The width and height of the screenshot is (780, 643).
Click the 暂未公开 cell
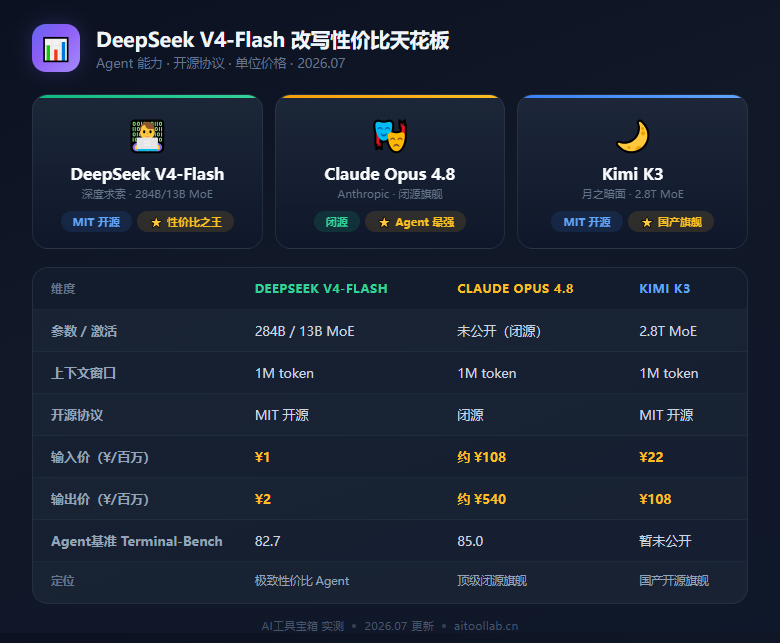point(665,541)
